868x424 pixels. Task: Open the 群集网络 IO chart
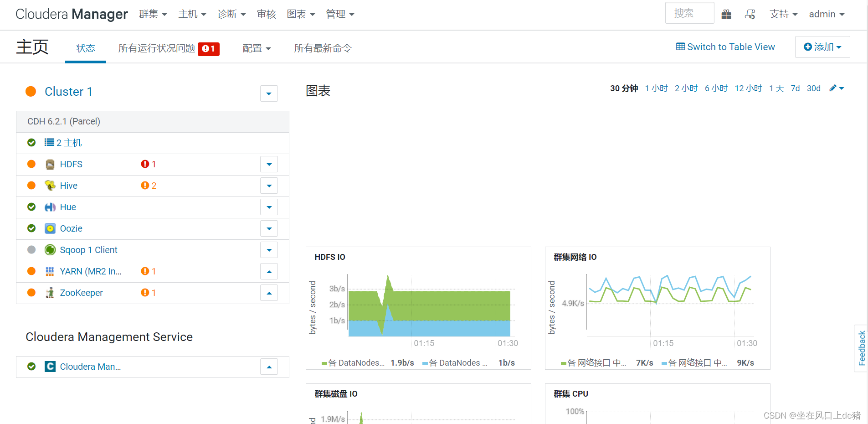[657, 308]
